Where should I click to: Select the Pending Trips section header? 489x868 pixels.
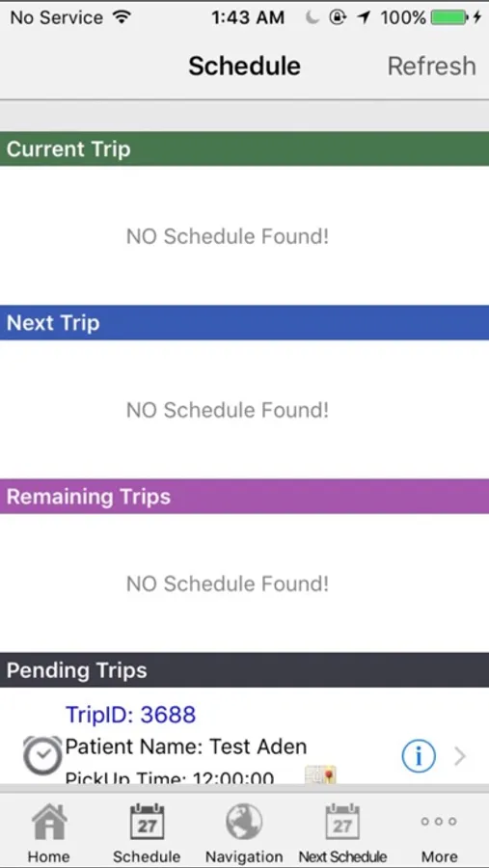(244, 670)
